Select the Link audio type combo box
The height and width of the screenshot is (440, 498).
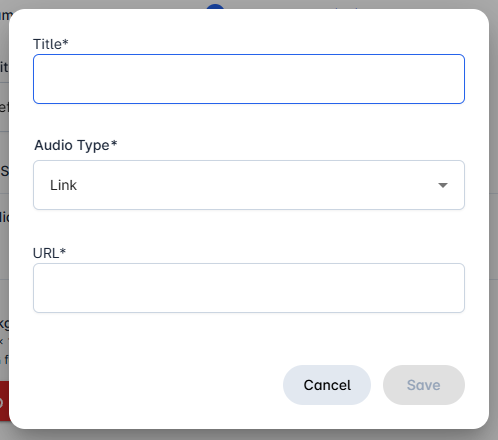pyautogui.click(x=249, y=185)
